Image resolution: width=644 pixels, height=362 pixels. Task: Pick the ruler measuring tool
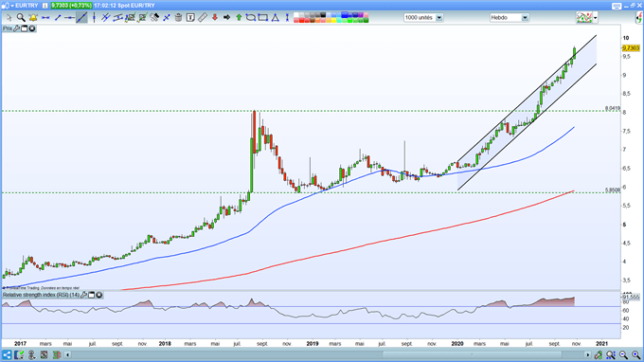203,18
